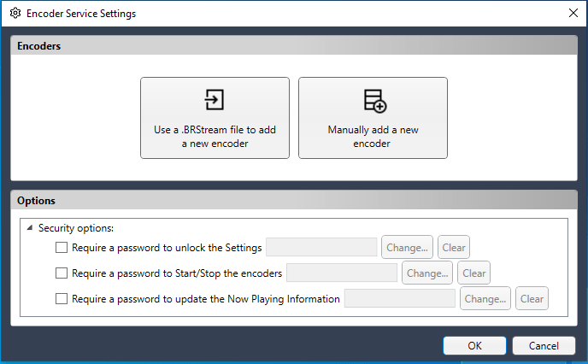Screen dimensions: 588x364
Task: Clear the Start/Stop encoders password
Action: pos(474,273)
